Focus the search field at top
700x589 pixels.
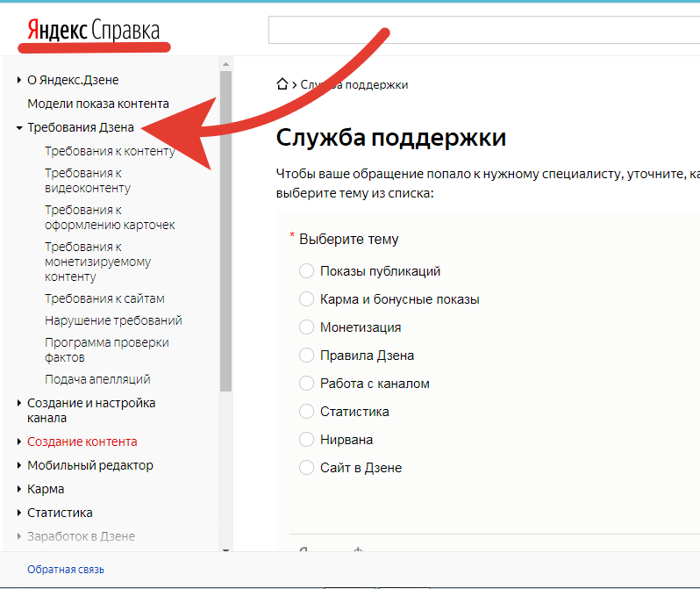tap(484, 30)
